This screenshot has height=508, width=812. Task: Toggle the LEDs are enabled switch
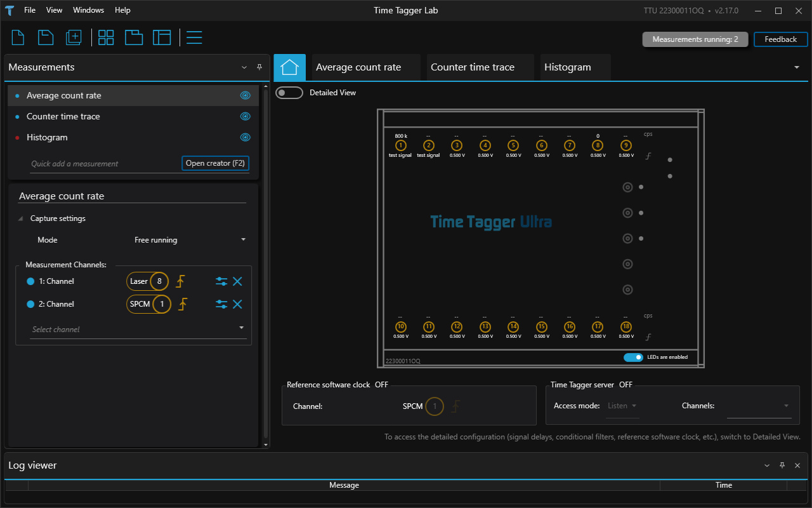[x=633, y=357]
